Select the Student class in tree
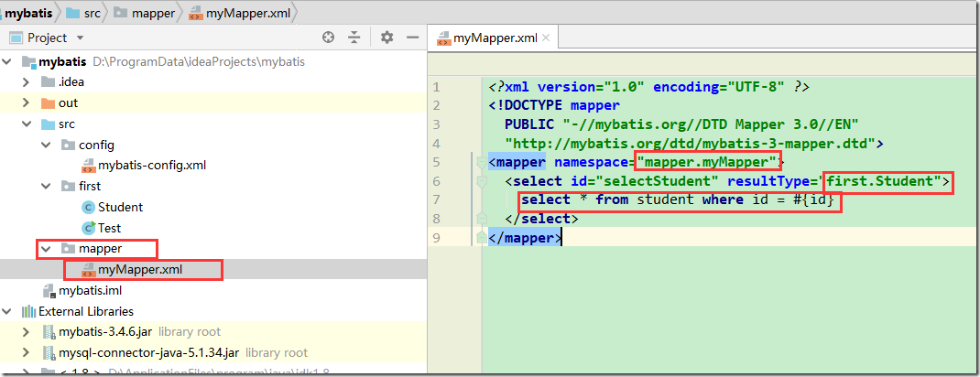 pos(120,207)
